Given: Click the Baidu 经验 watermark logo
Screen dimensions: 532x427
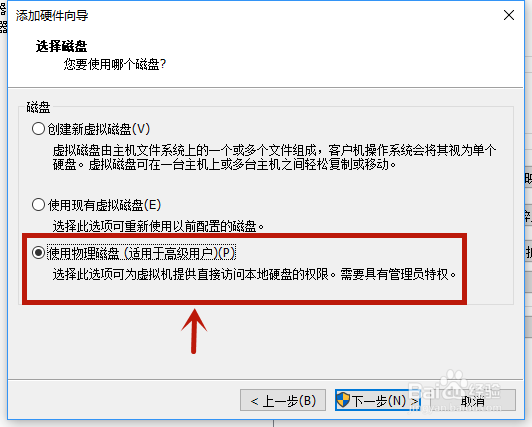Looking at the screenshot, I should (455, 390).
